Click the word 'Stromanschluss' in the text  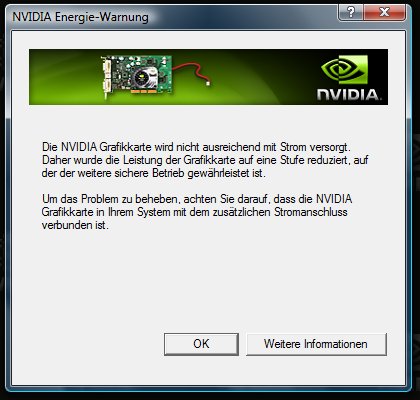click(x=311, y=212)
